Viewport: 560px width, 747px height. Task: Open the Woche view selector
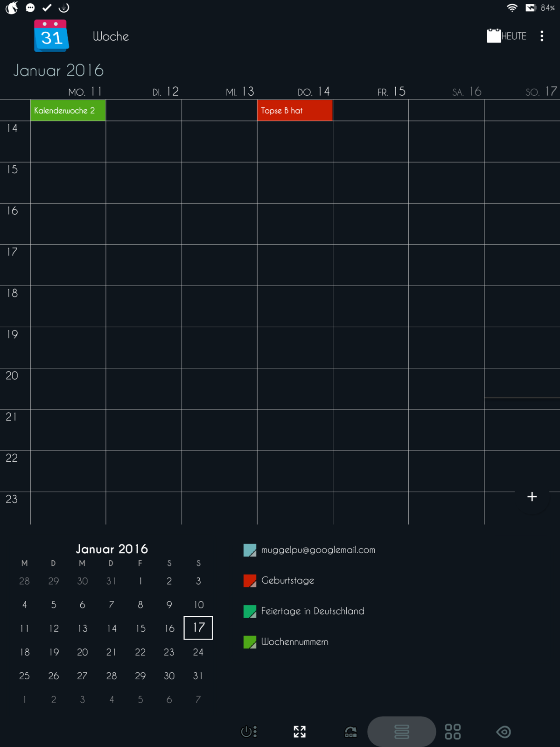(111, 36)
